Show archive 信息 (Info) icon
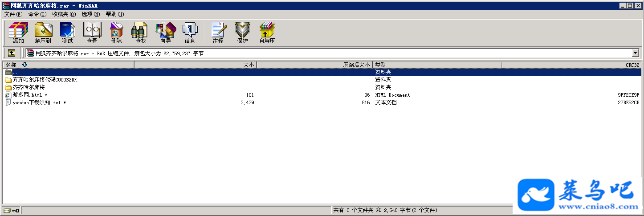The height and width of the screenshot is (216, 644). (190, 33)
